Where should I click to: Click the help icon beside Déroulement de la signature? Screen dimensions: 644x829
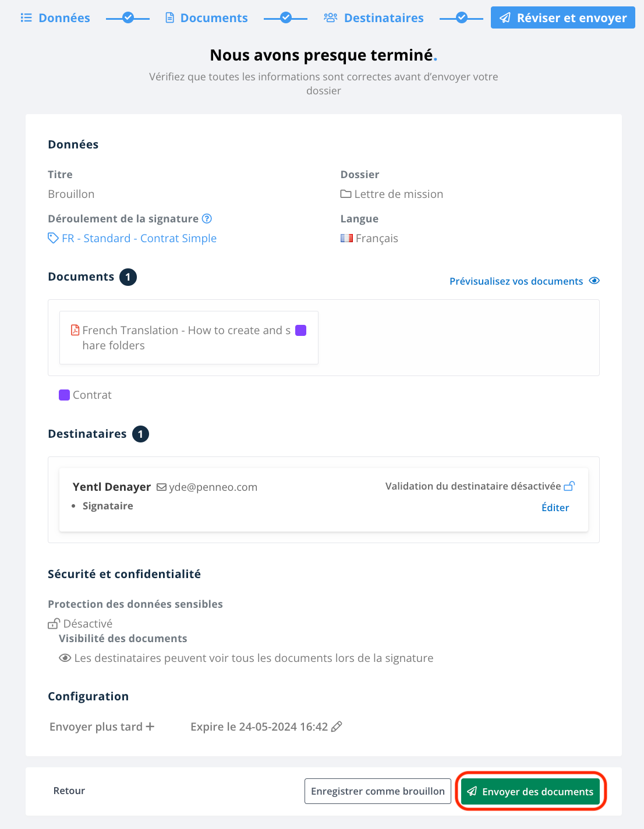[x=207, y=219]
